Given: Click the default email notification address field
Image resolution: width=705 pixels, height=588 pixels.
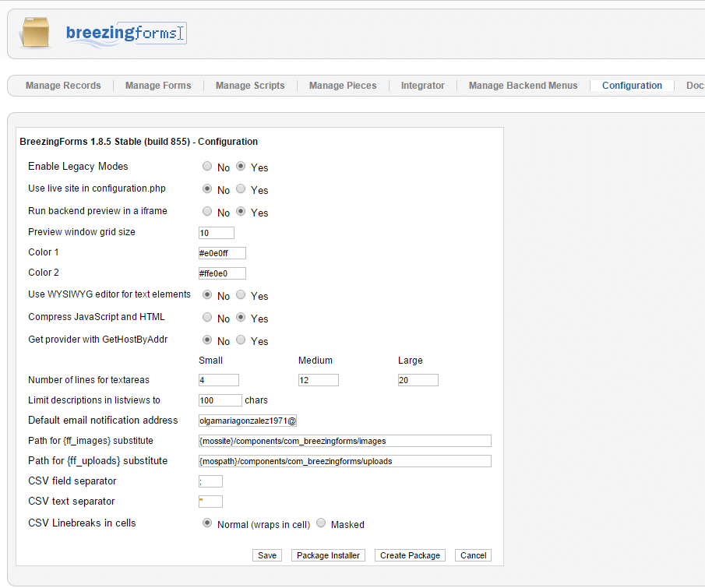Looking at the screenshot, I should tap(247, 421).
